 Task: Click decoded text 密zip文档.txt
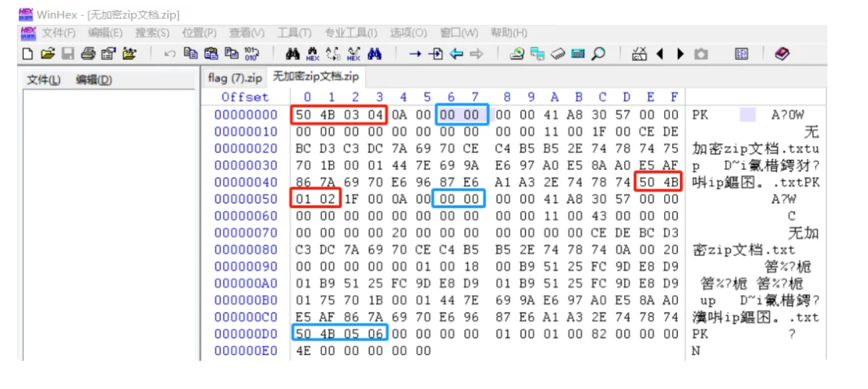coord(744,249)
